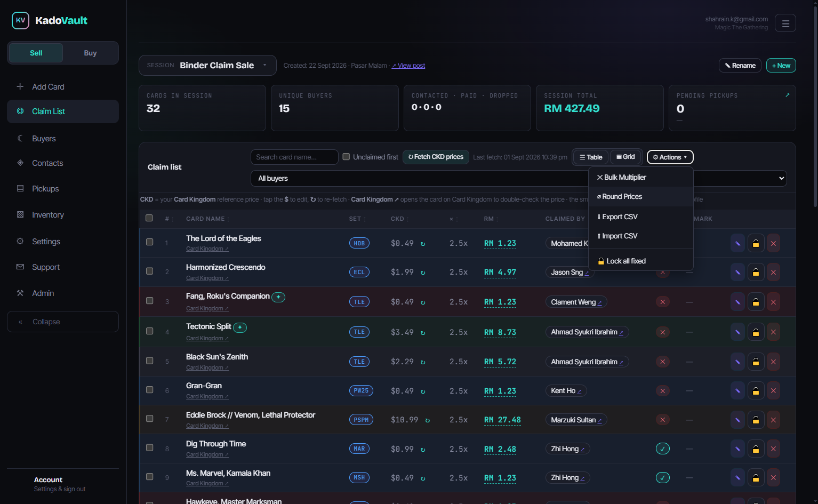Open the View post link

(x=408, y=66)
